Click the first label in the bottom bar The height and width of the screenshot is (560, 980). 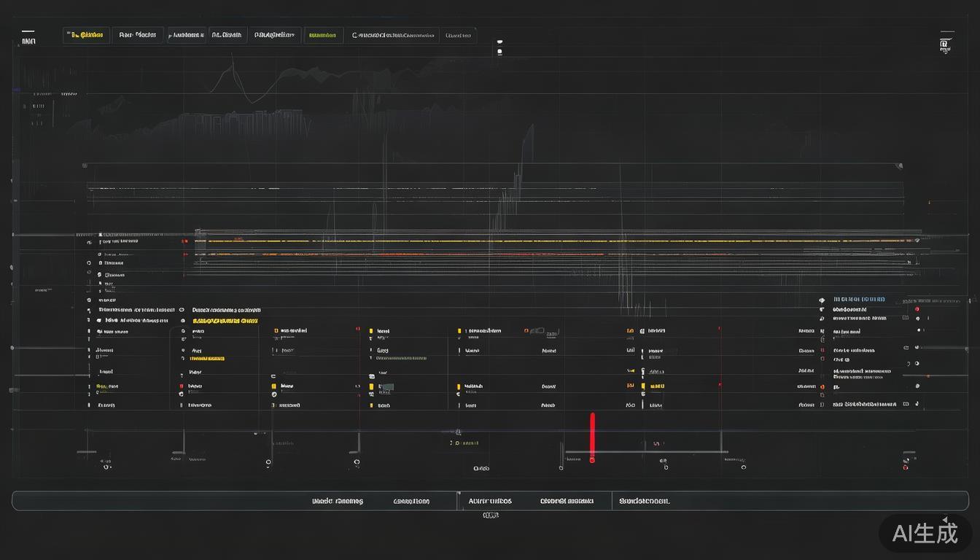338,502
